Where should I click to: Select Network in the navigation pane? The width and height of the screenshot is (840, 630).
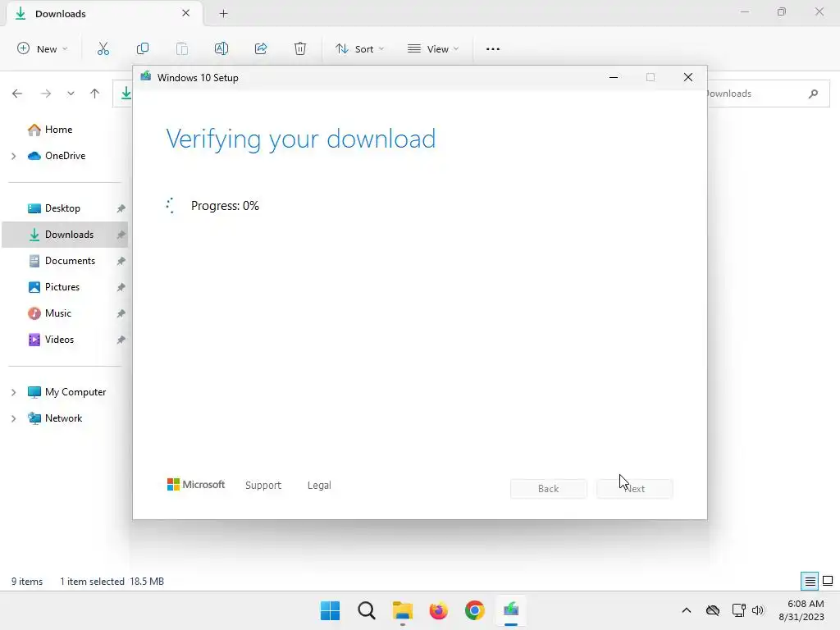64,418
